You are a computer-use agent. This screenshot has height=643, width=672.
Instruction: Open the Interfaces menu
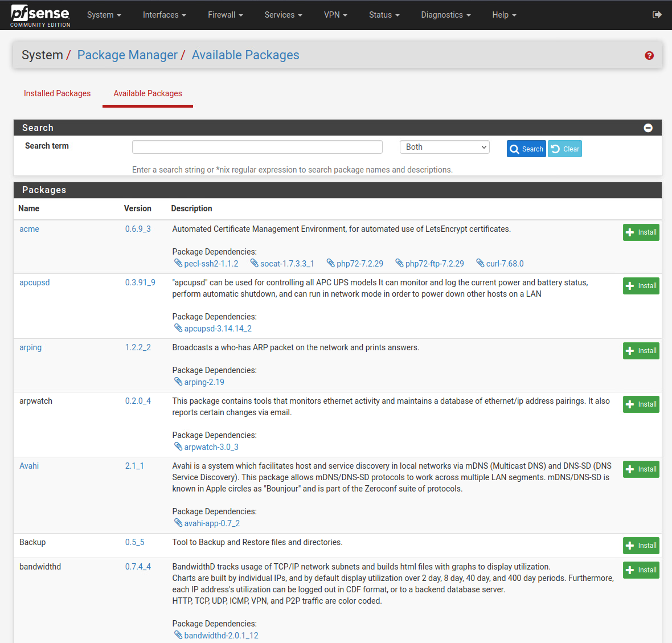165,15
